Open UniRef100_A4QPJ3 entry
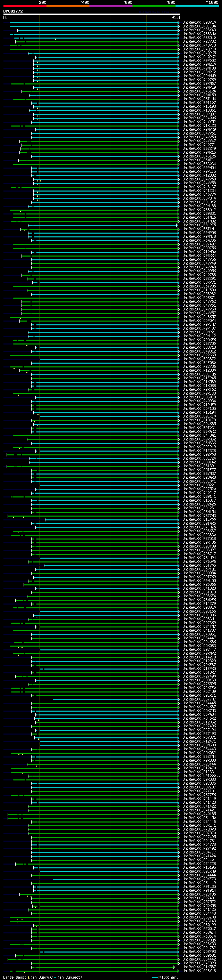This screenshot has width=222, height=980. [x=199, y=45]
